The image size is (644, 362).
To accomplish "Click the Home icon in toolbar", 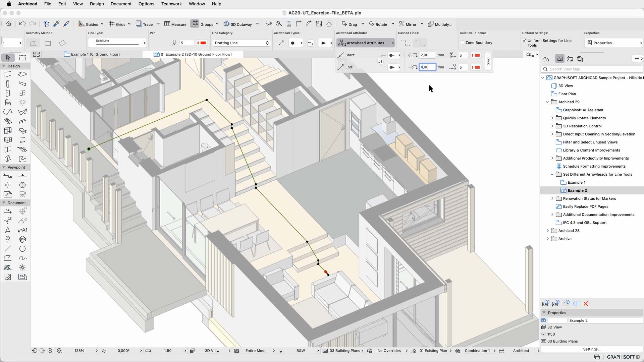I will (x=9, y=24).
